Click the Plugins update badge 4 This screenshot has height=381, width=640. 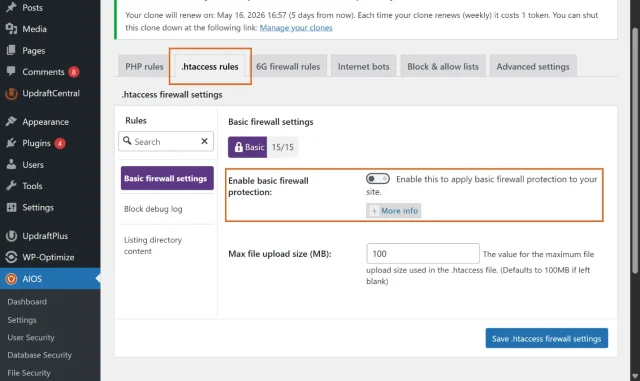[x=60, y=143]
